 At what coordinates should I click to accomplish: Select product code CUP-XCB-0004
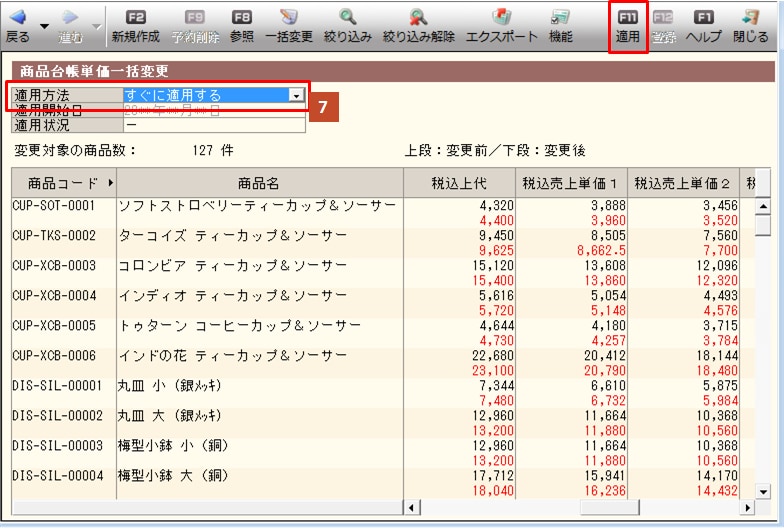pos(54,296)
